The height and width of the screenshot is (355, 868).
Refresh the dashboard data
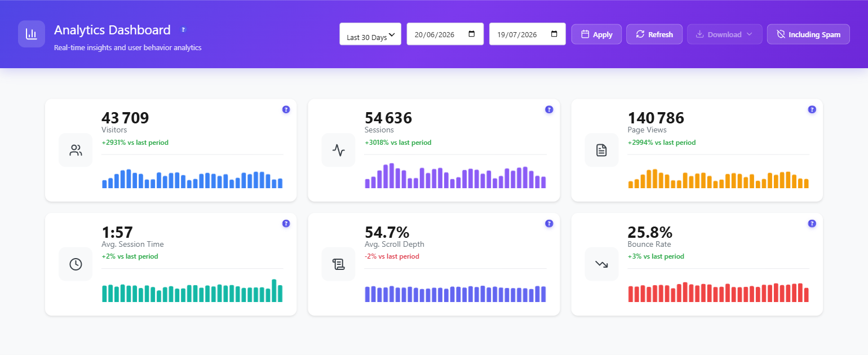point(654,34)
